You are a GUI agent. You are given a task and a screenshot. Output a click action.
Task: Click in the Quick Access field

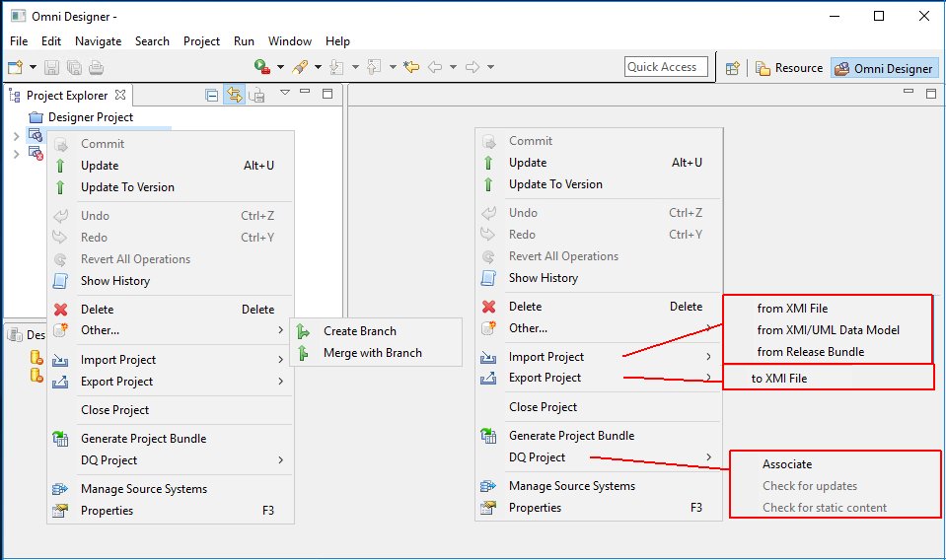pyautogui.click(x=666, y=67)
